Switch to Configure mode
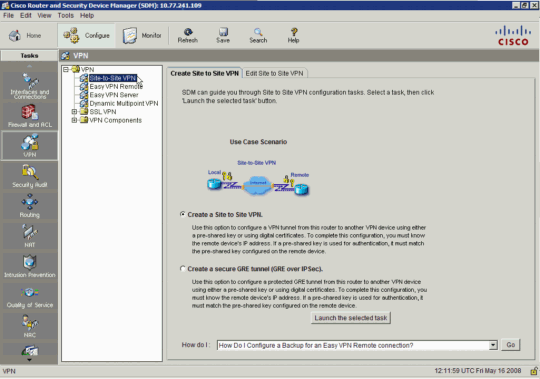540x379 pixels. (x=86, y=35)
